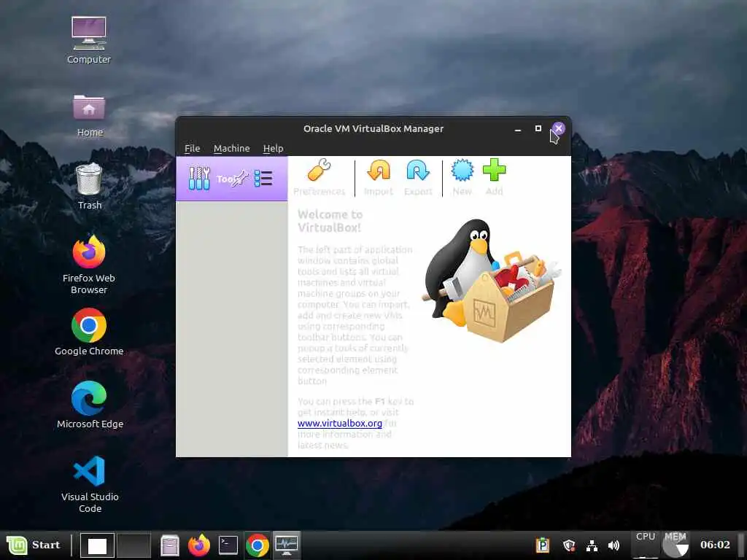747x560 pixels.
Task: Open the terminal from the taskbar
Action: pos(228,545)
